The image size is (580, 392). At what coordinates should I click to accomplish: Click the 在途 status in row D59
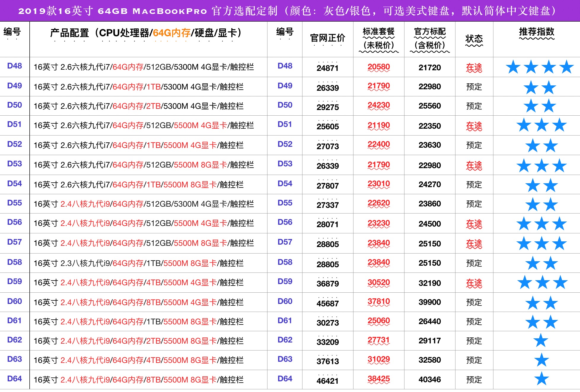[474, 283]
